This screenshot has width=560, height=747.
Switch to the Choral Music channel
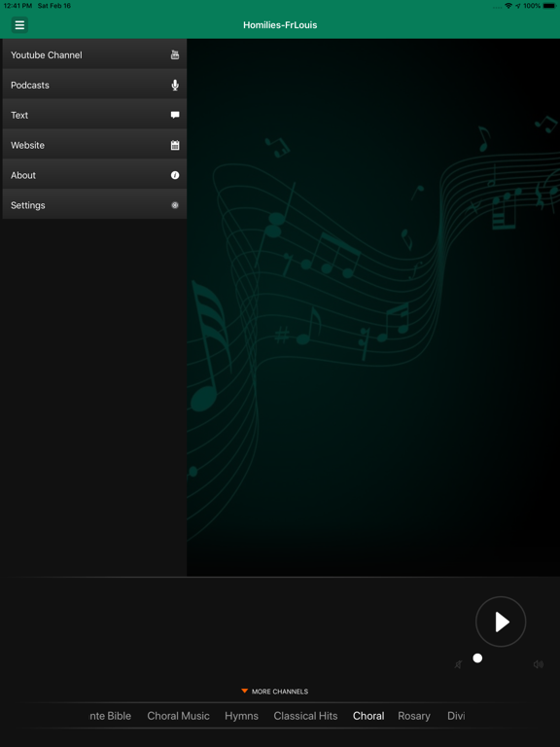178,716
